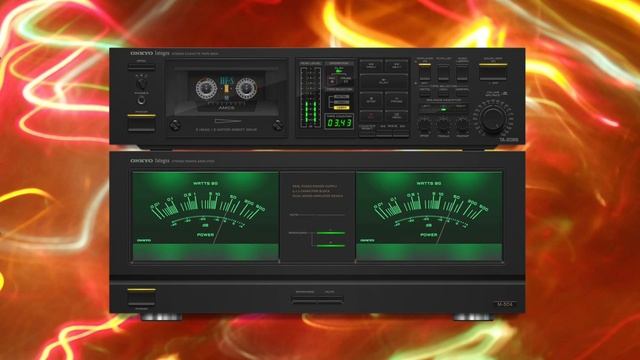Select the middle tape selection button
Viewport: 640px width, 360px height.
(443, 93)
